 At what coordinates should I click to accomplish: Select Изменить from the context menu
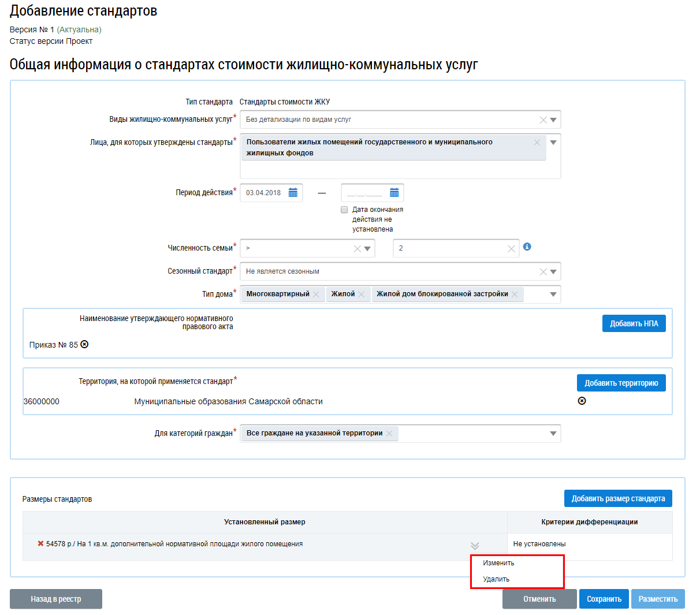[498, 563]
